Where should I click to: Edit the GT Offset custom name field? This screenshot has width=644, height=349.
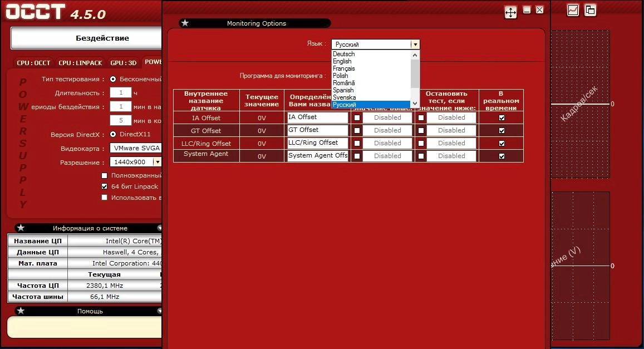(x=317, y=130)
